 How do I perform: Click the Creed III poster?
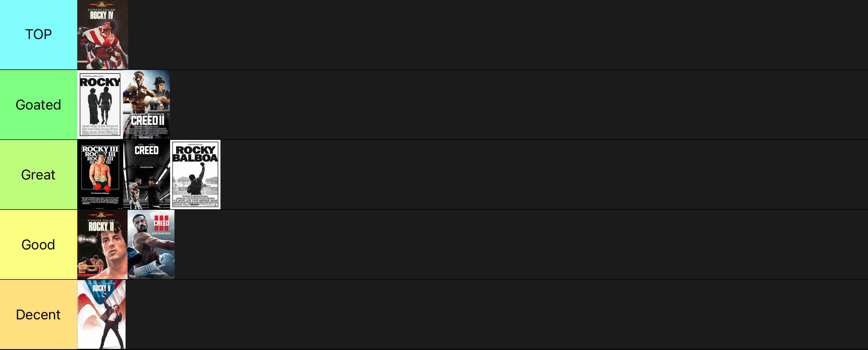coord(151,245)
